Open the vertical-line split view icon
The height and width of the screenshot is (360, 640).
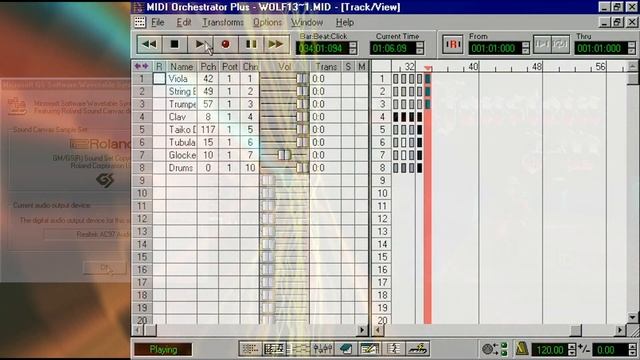click(394, 349)
